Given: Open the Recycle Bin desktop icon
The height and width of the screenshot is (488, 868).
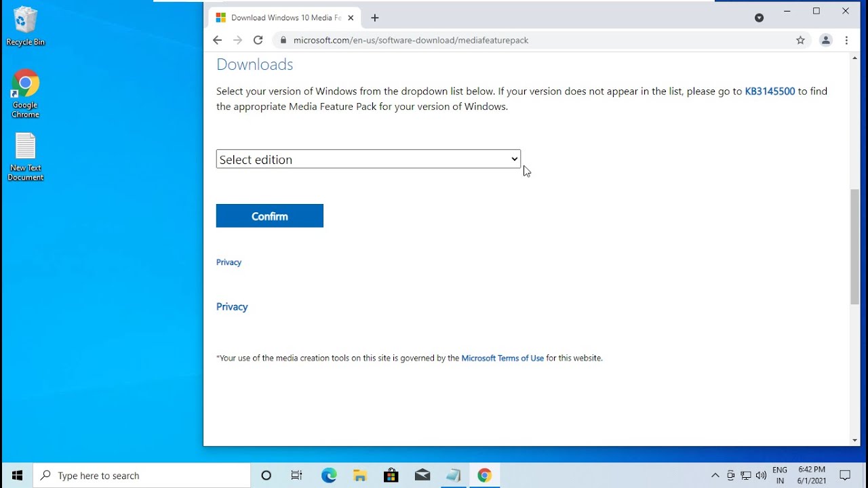Looking at the screenshot, I should coord(25,26).
